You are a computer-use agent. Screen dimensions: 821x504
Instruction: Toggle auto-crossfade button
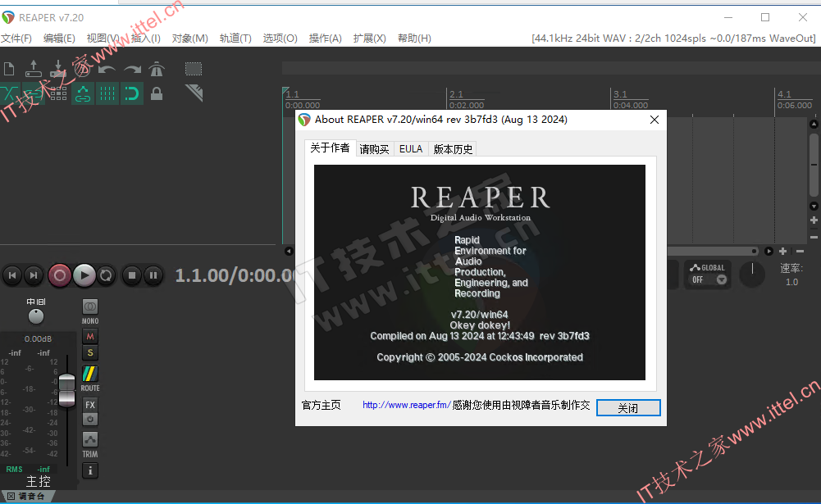[x=9, y=93]
